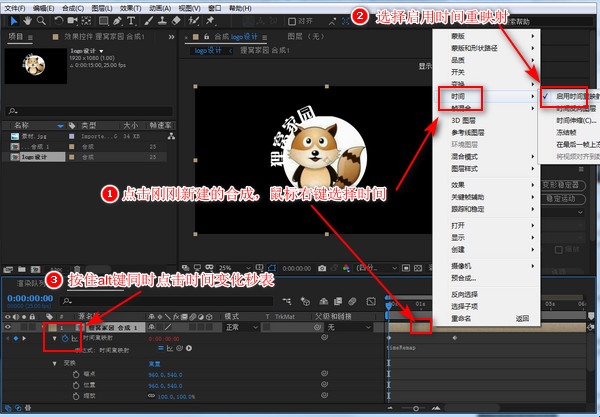Open the layer blend mode dropdown

pyautogui.click(x=241, y=327)
